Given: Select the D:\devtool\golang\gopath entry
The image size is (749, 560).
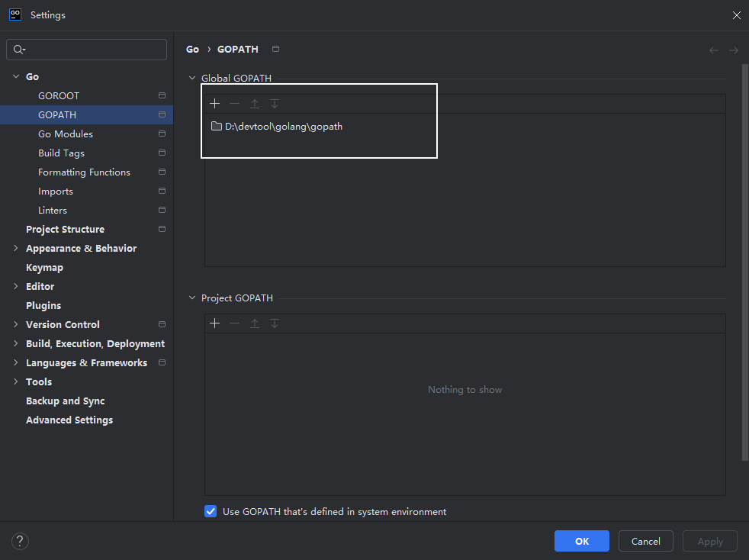Looking at the screenshot, I should coord(283,127).
